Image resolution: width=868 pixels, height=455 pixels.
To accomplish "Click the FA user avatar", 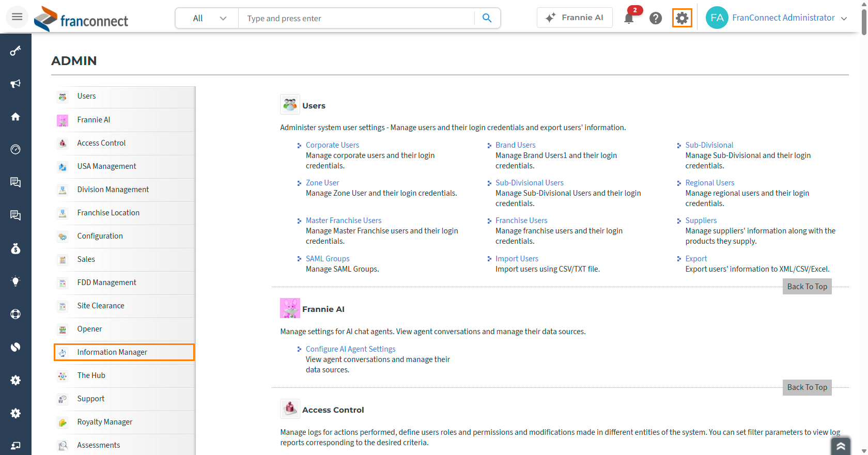I will click(x=717, y=18).
